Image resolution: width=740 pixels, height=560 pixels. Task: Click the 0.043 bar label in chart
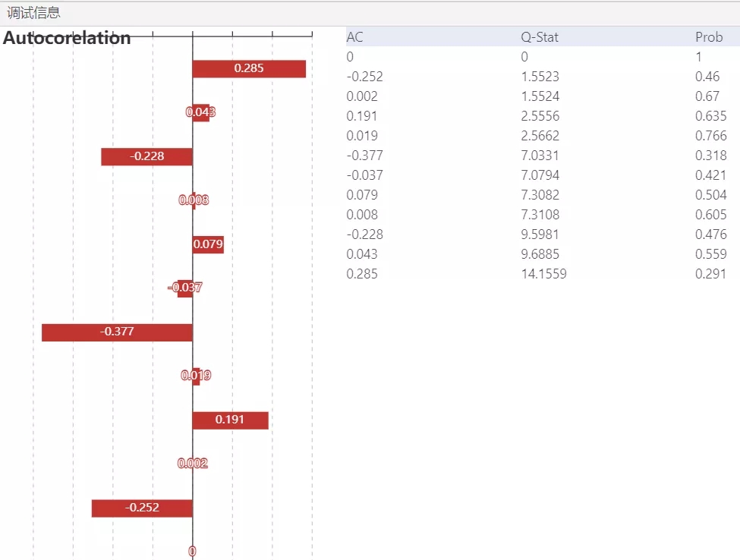(x=200, y=112)
